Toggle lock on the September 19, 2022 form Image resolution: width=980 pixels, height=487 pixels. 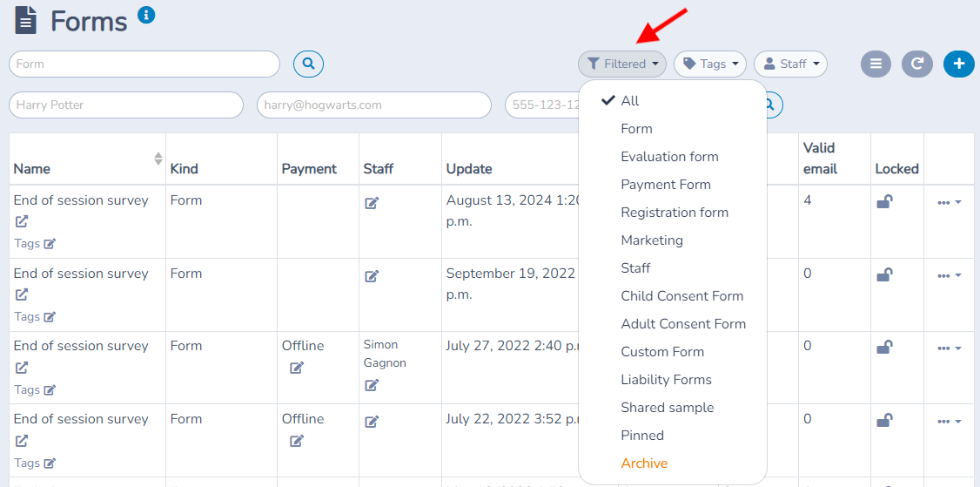[x=884, y=274]
